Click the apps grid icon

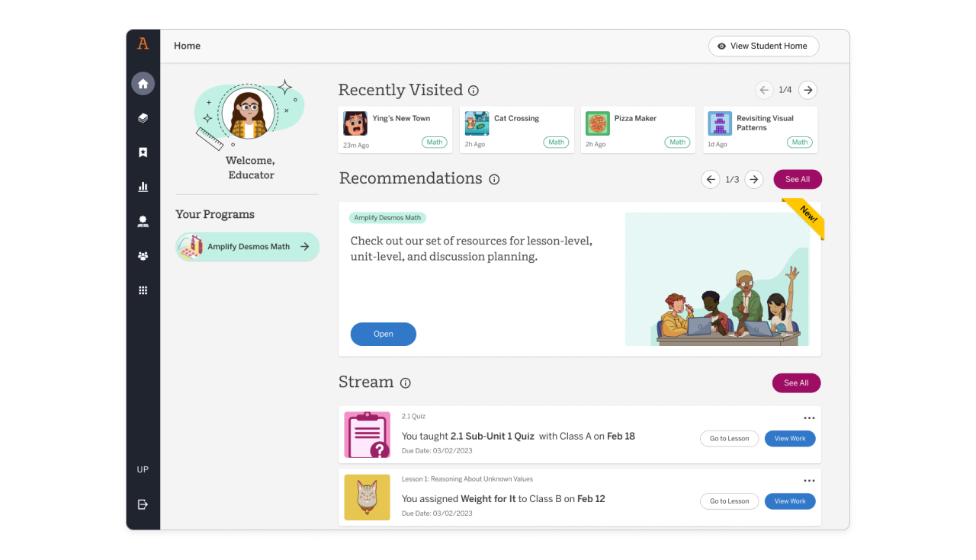(143, 290)
